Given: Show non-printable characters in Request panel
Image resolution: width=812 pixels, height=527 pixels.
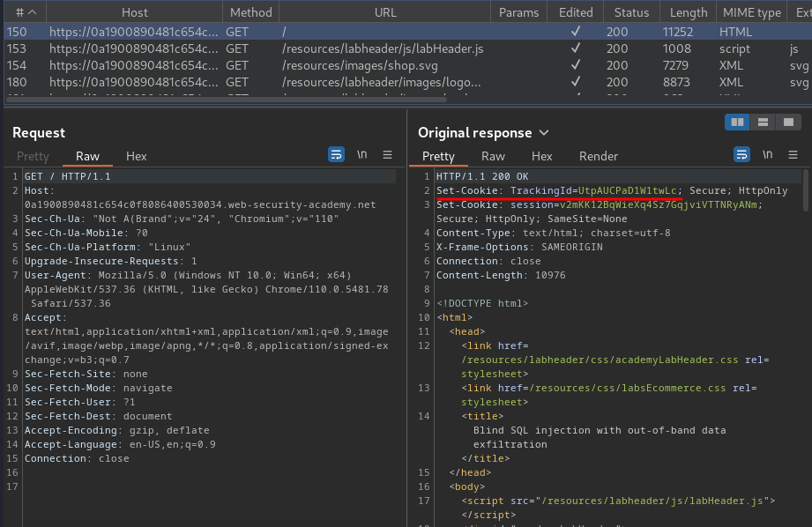Looking at the screenshot, I should [x=362, y=154].
